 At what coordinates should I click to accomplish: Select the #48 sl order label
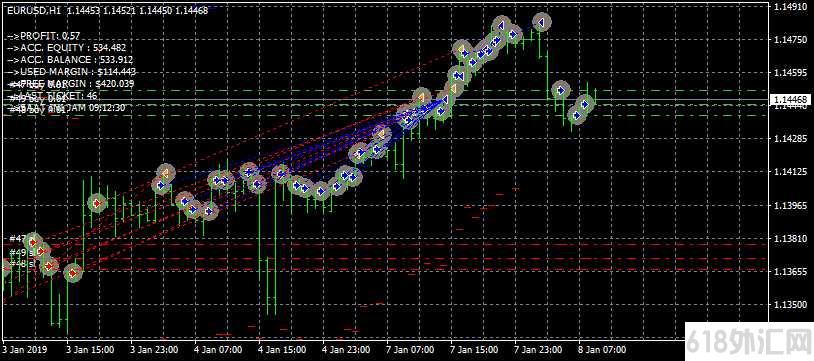(22, 264)
